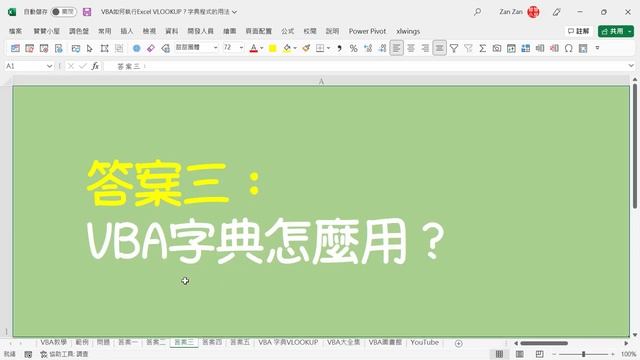This screenshot has height=360, width=640.
Task: Expand the quick access toolbar customize arrow
Action: click(598, 48)
